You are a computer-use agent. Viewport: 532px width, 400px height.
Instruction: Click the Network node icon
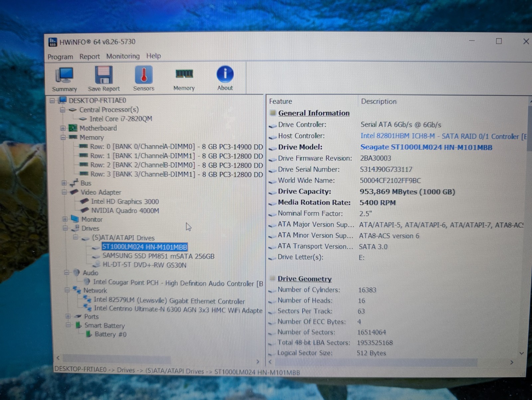[77, 290]
